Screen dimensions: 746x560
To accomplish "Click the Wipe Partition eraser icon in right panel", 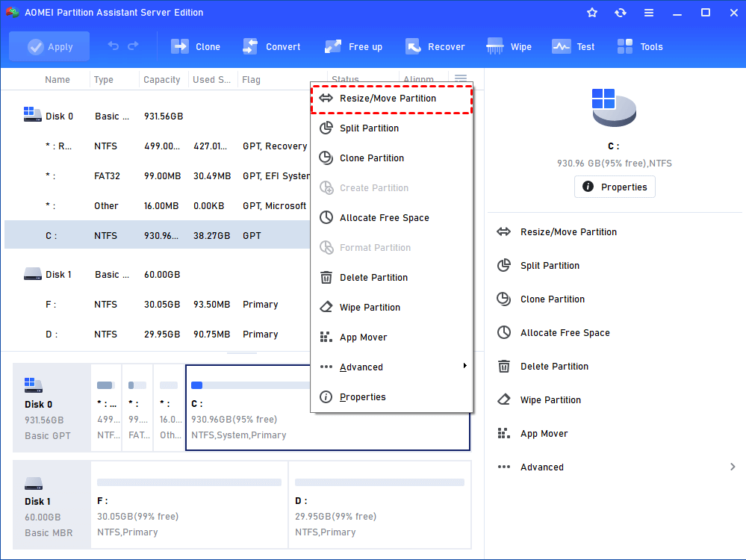I will click(x=504, y=399).
